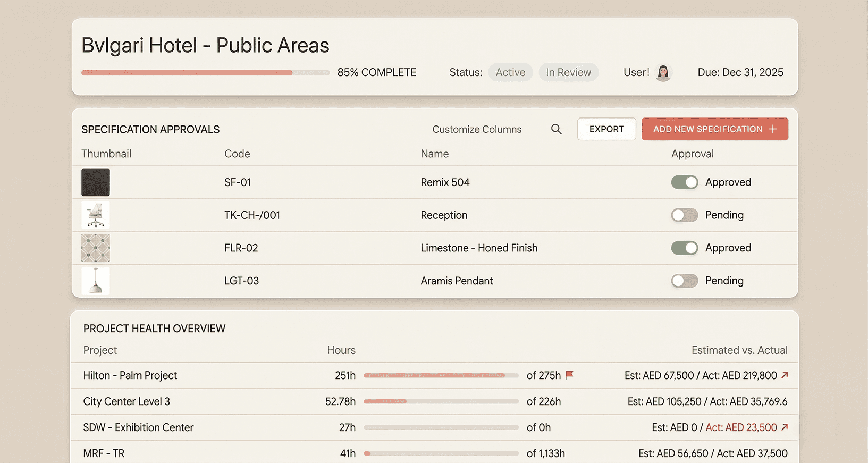
Task: Click arrow icon beside AED 219,800
Action: coord(785,375)
